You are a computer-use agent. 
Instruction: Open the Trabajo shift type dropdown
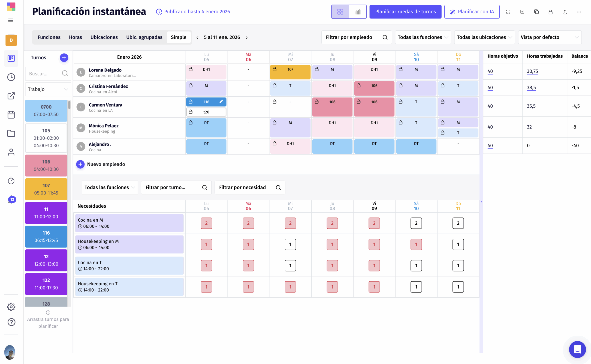[x=48, y=89]
